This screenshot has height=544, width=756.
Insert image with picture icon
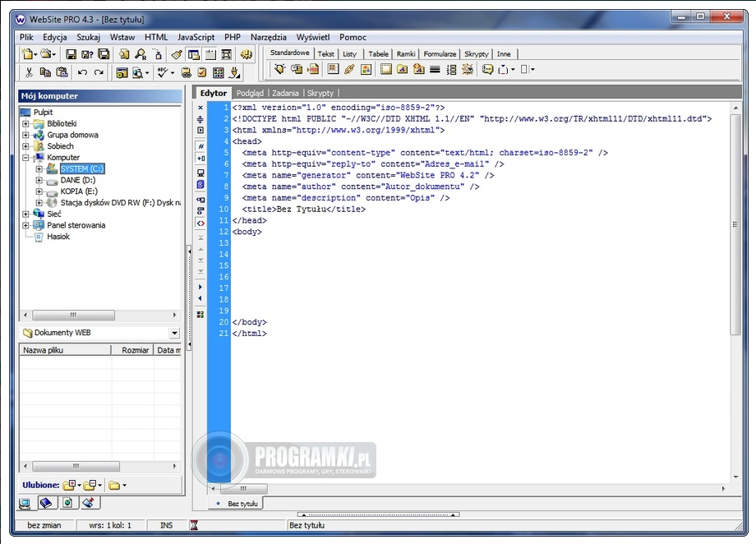point(366,70)
